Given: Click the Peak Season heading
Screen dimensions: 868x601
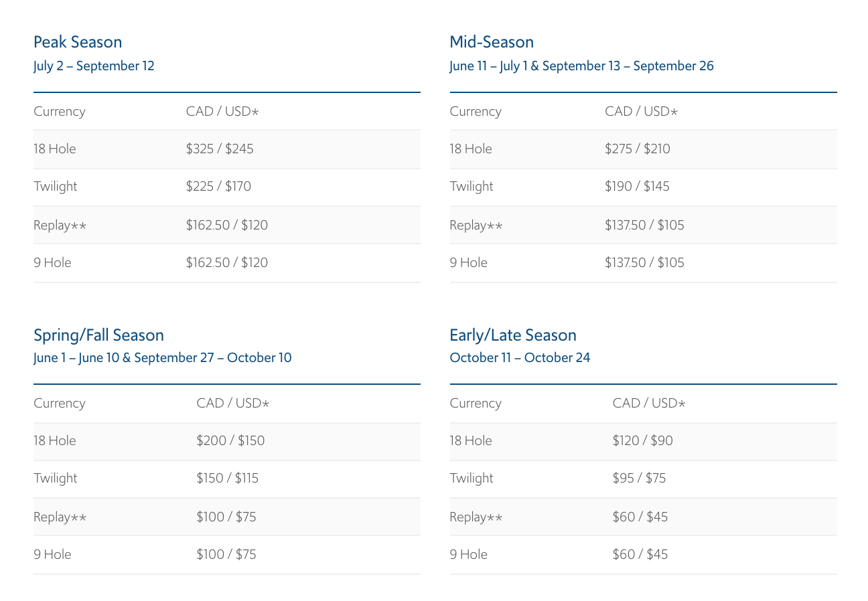Looking at the screenshot, I should click(78, 42).
